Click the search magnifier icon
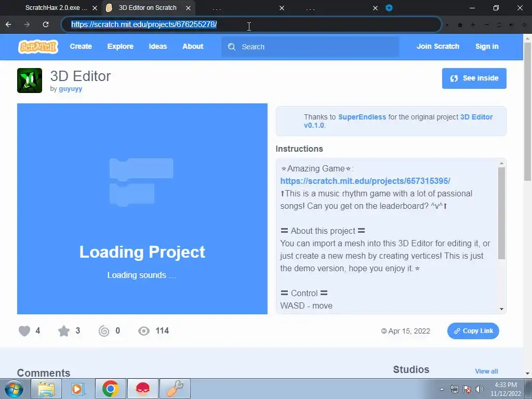 [232, 47]
